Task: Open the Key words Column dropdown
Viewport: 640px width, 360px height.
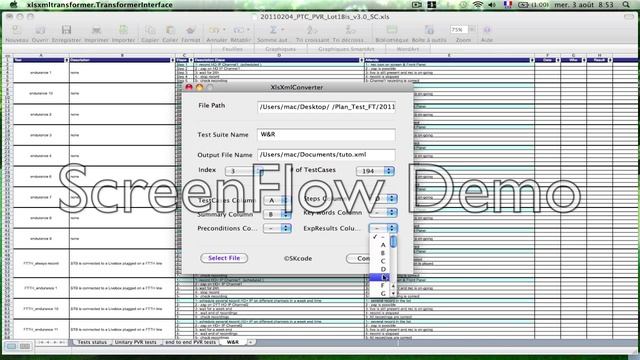Action: [383, 213]
